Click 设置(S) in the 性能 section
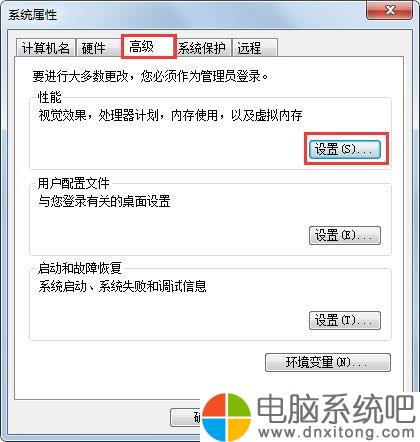Screen dimensions: 420x442 [x=345, y=149]
